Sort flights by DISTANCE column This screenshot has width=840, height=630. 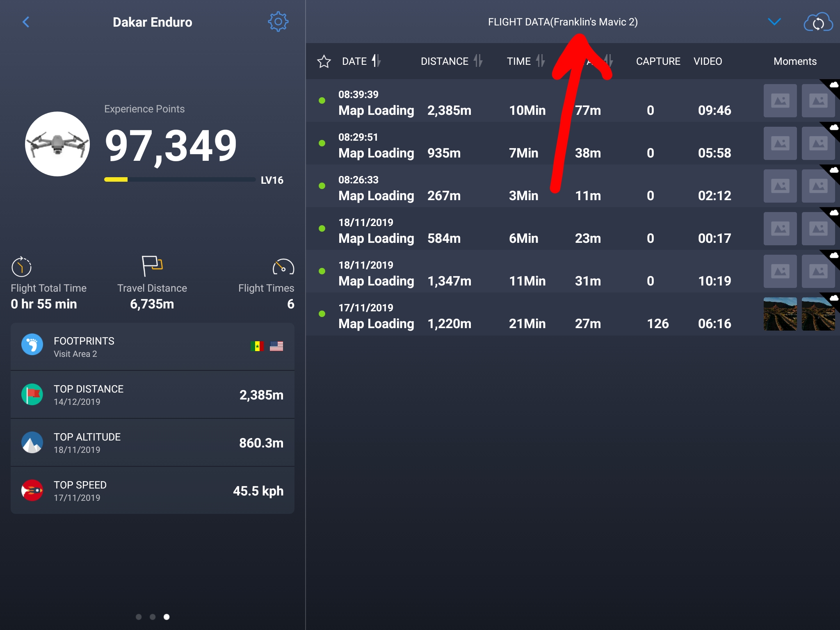click(451, 61)
